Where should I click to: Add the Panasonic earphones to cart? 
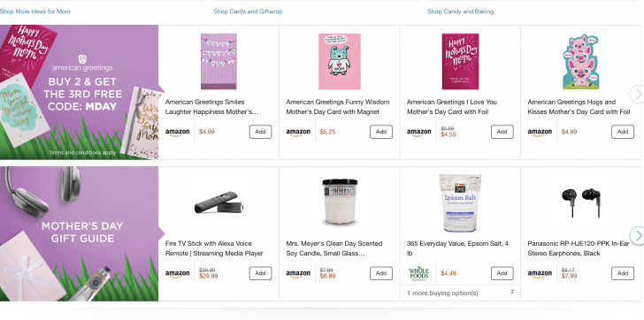623,273
